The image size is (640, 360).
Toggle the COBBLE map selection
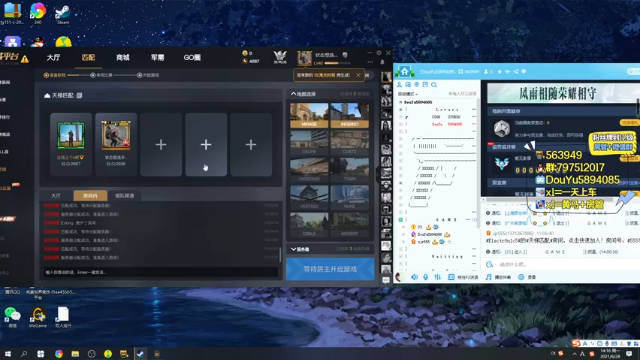point(309,224)
